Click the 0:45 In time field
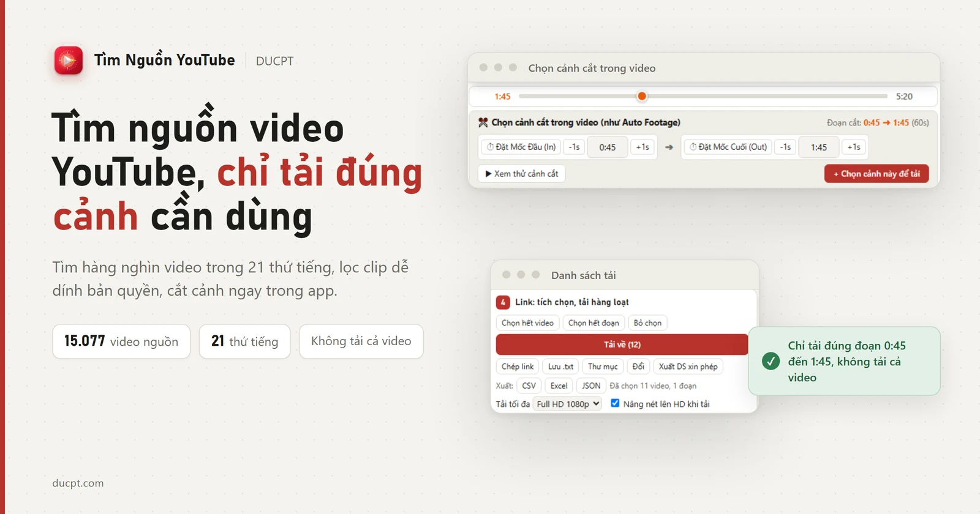 608,147
